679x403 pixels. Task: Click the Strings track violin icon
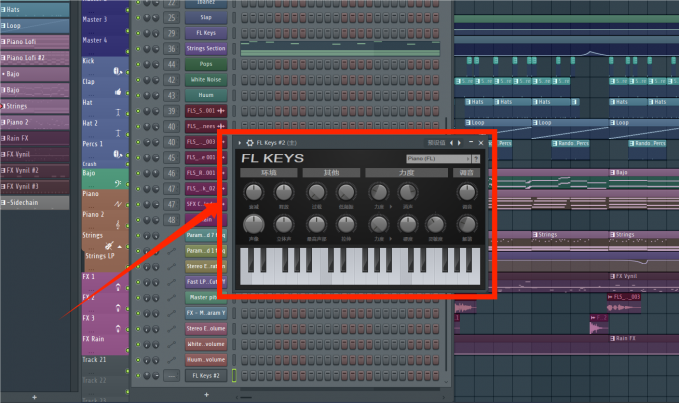109,245
